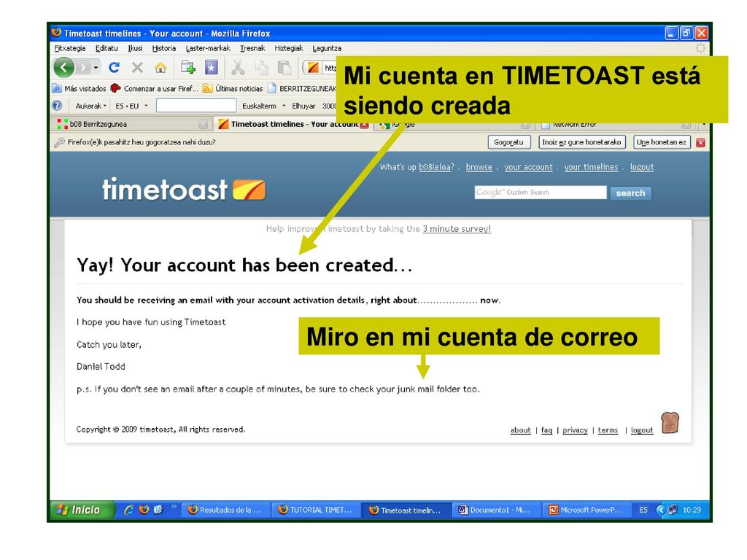Image resolution: width=747 pixels, height=560 pixels.
Task: Switch to Microsoft PowerPoint taskbar window
Action: click(586, 510)
